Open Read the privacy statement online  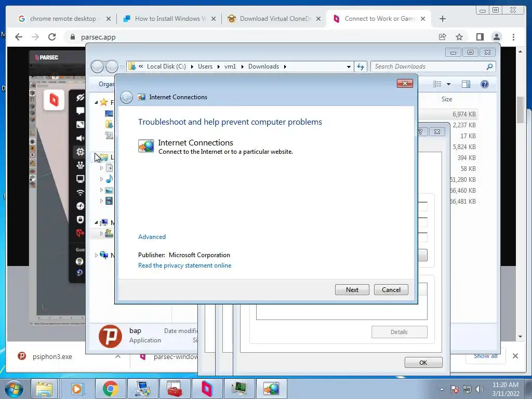click(x=184, y=265)
